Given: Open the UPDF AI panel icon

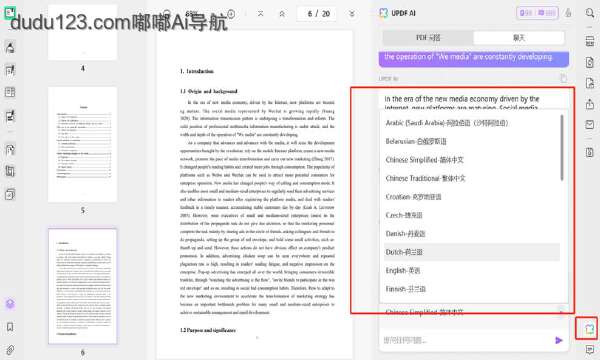Looking at the screenshot, I should coord(590,329).
